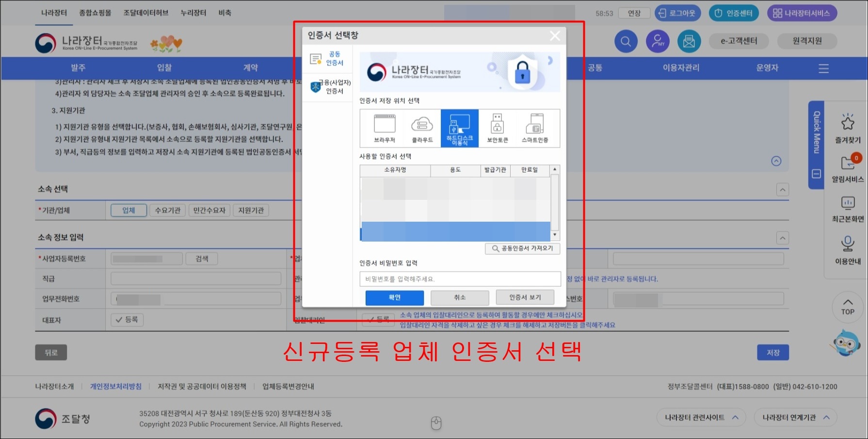Click the 나라장터 logo in the page header
The image size is (868, 439).
86,43
